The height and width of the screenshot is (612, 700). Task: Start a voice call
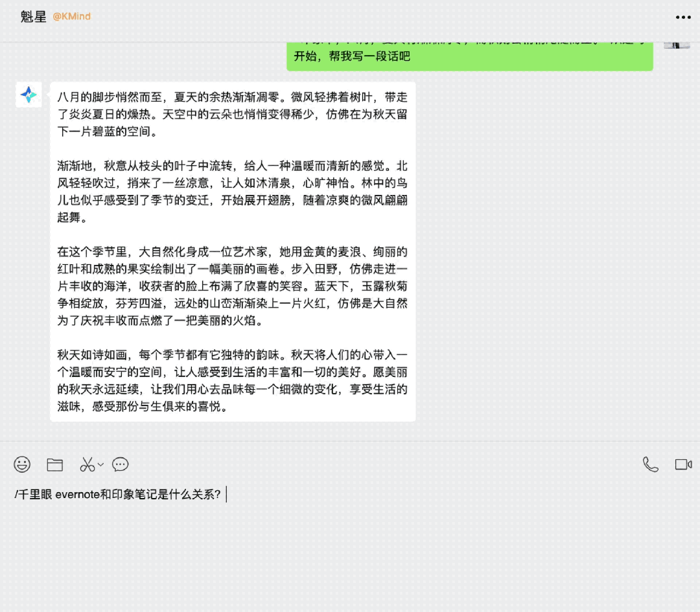651,465
